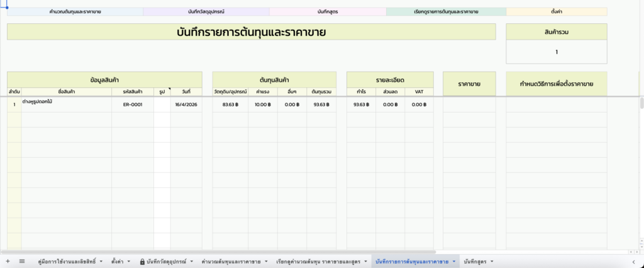
Task: Open dropdown arrow on บันทึกสูตร sheet tab
Action: point(492,262)
